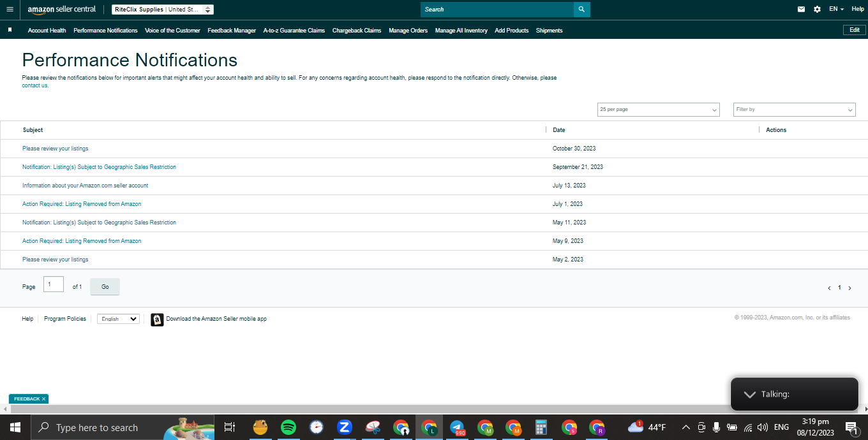
Task: Open A-to-z Guarantee Claims
Action: 294,31
